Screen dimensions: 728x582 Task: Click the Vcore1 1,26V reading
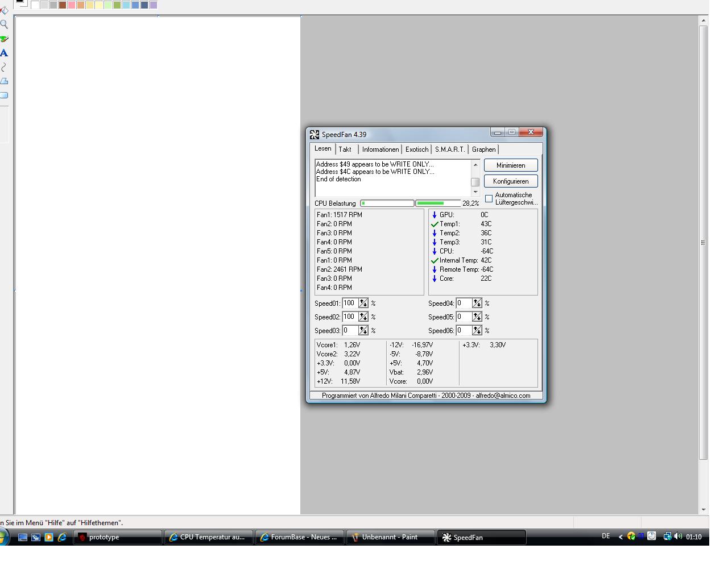338,345
